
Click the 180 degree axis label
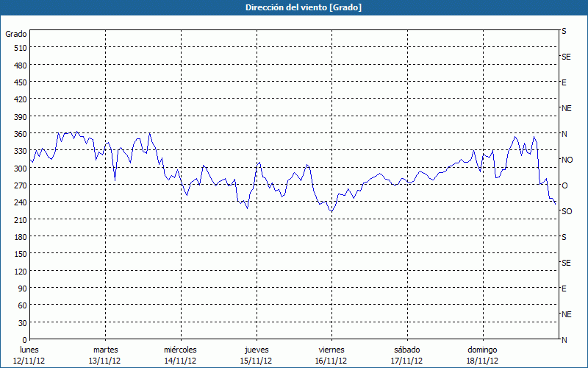pyautogui.click(x=21, y=237)
